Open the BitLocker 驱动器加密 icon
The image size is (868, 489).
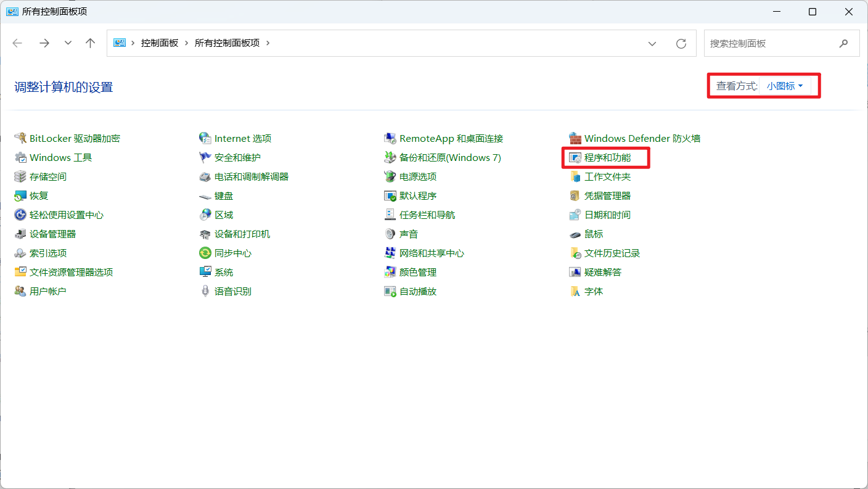pyautogui.click(x=20, y=138)
